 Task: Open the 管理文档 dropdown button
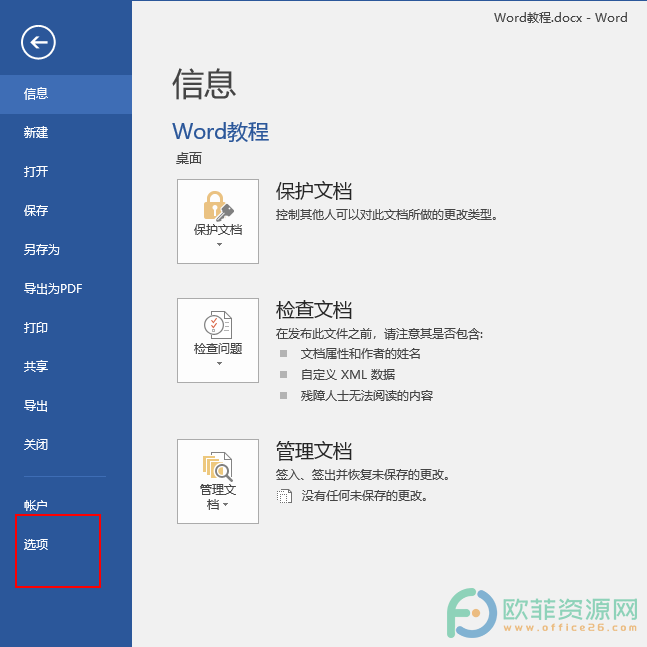coord(218,481)
